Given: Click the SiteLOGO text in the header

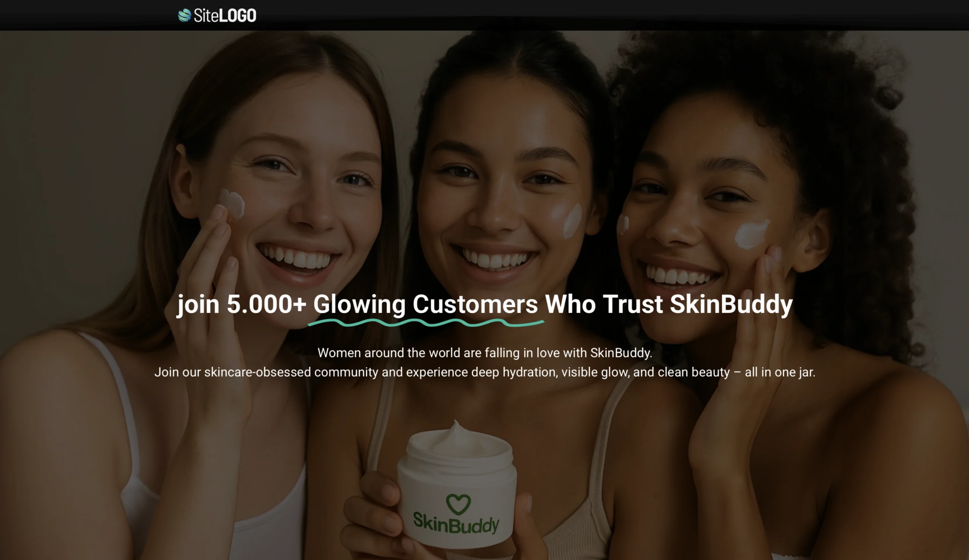Looking at the screenshot, I should pos(225,16).
